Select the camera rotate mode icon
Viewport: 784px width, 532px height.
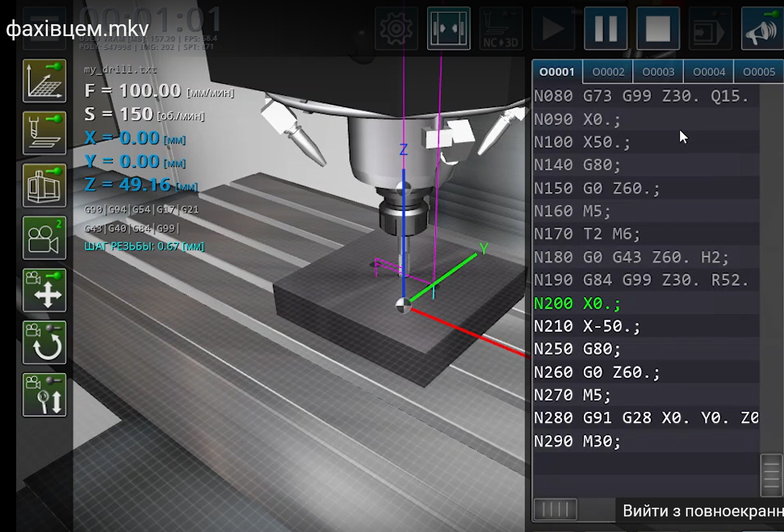(44, 343)
